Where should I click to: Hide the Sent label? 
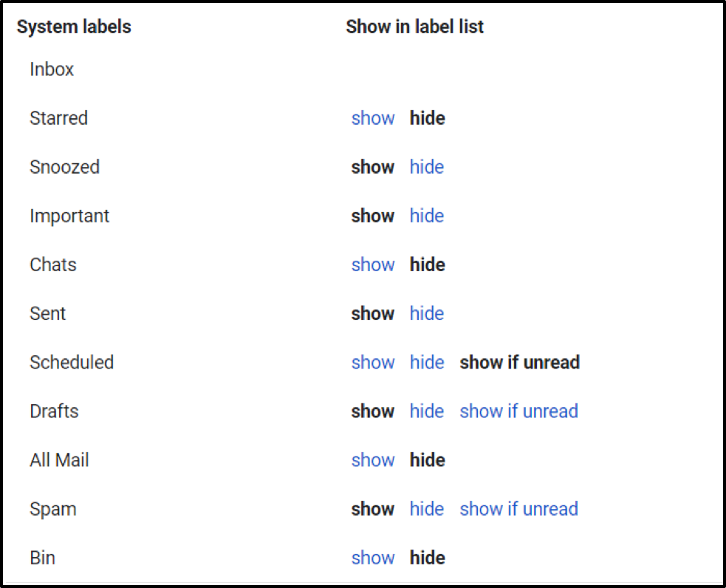(427, 313)
